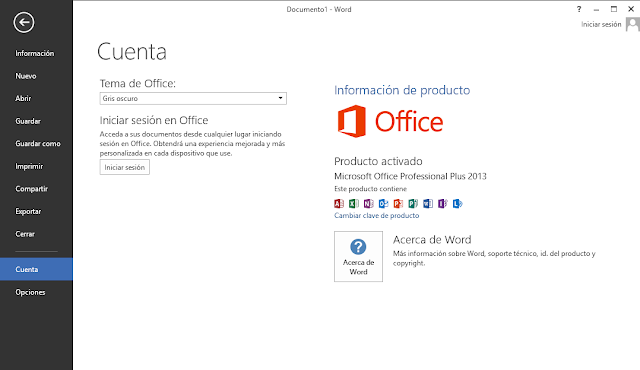Go back using the circular arrow button

(24, 22)
